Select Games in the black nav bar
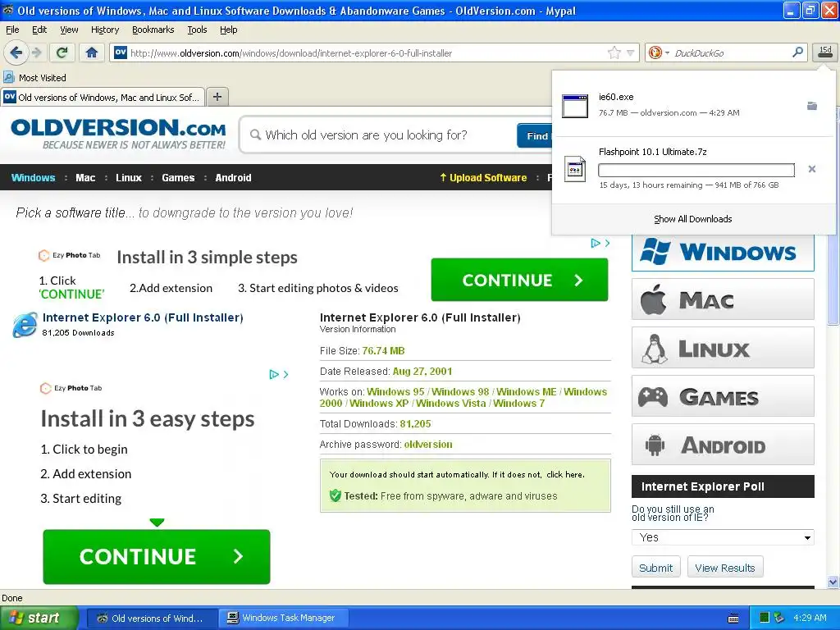Image resolution: width=840 pixels, height=630 pixels. 178,177
